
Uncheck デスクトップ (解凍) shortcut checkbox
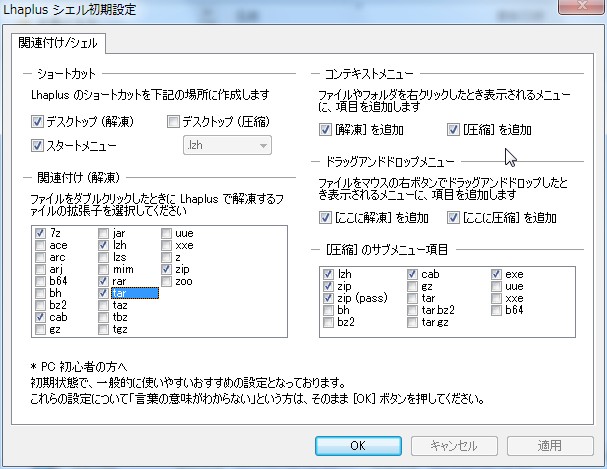coord(37,122)
